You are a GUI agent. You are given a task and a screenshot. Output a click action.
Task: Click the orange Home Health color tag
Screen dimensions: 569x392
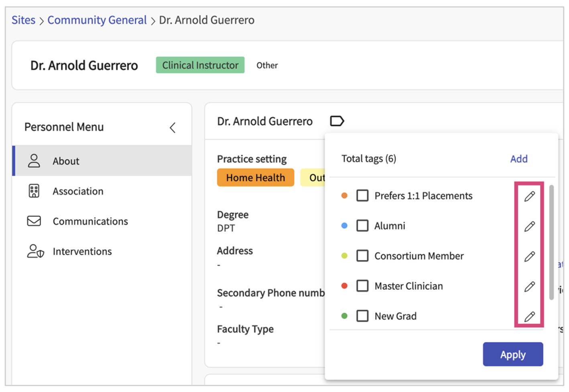(x=255, y=178)
